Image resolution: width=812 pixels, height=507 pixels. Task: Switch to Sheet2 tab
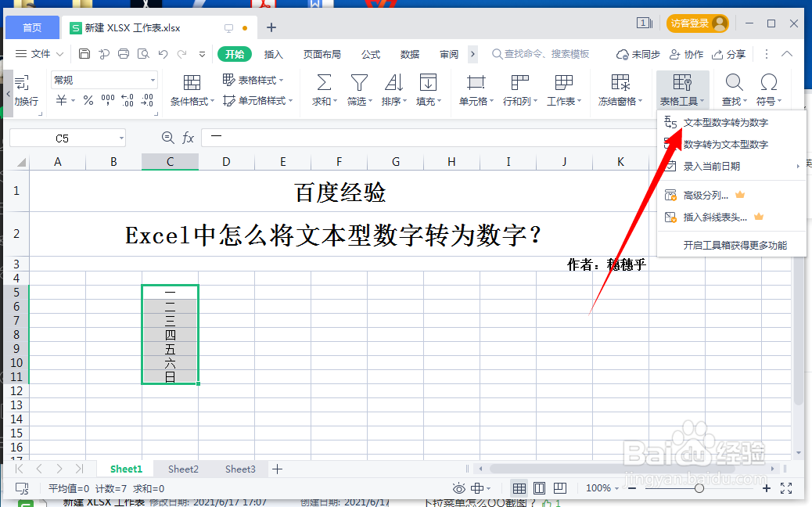[183, 469]
